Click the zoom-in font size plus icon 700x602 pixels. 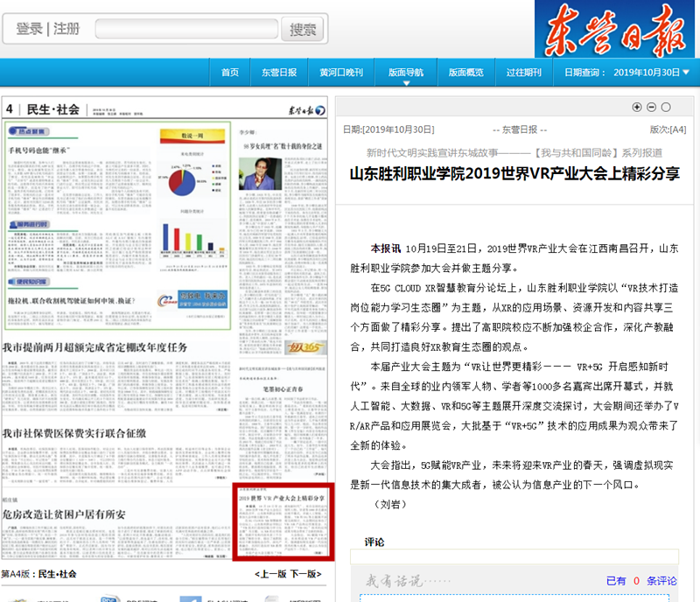[x=637, y=107]
